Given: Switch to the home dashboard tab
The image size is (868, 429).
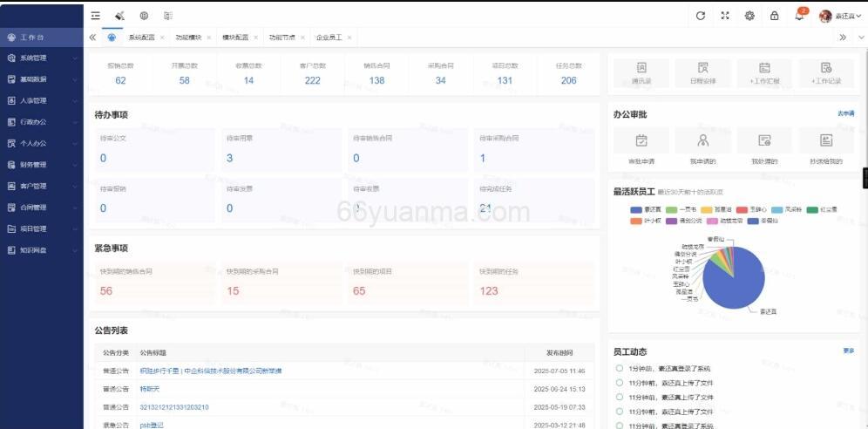Looking at the screenshot, I should pyautogui.click(x=112, y=37).
